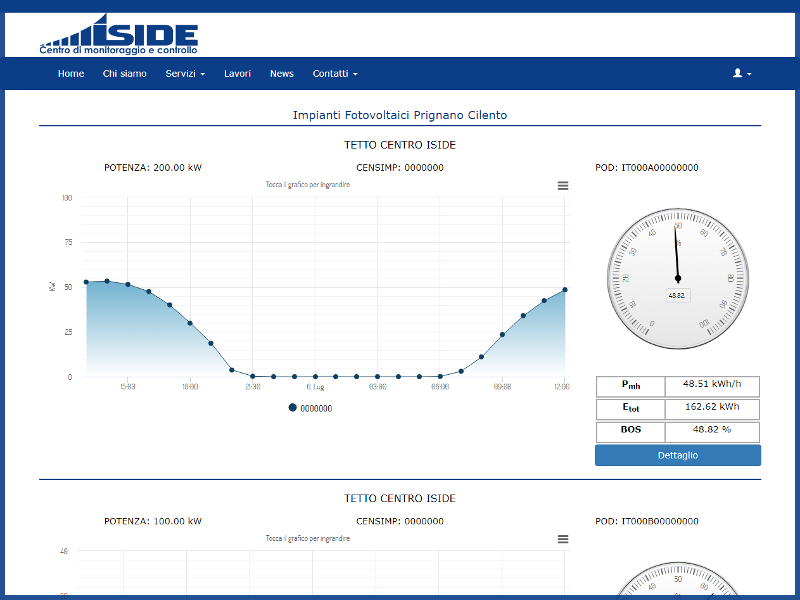Click first chart's 'Tocca il grafico per ingrandire' caption
800x600 pixels.
point(308,185)
